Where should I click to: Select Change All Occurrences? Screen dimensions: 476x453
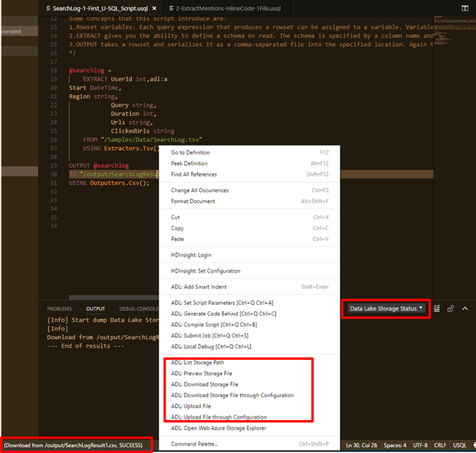click(250, 190)
